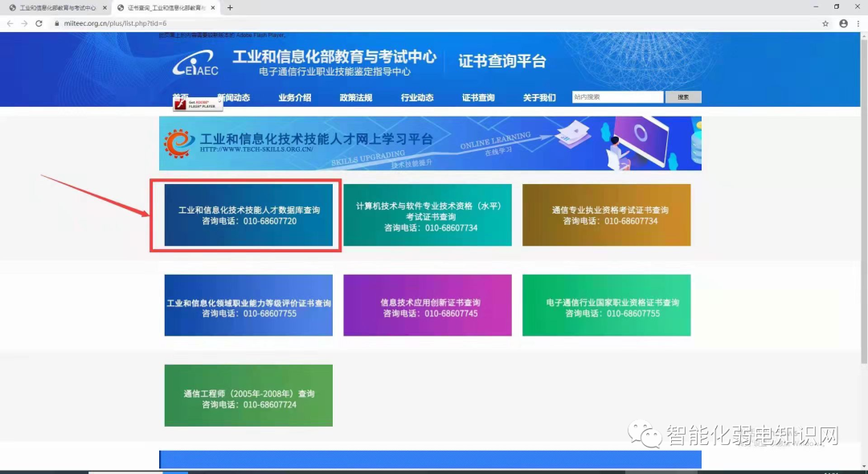Switch to the first 工业和信息化部教育与考试中心 tab
868x474 pixels.
coord(57,8)
